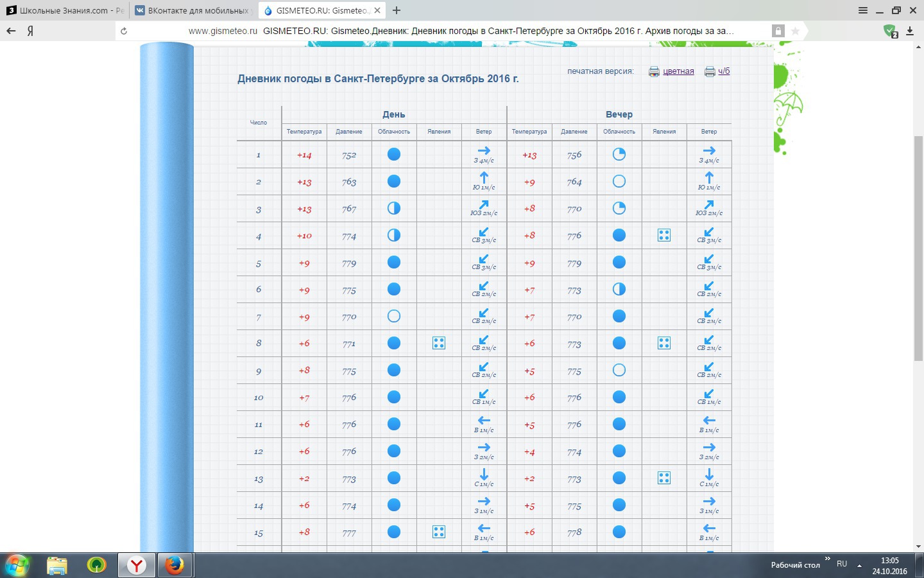Launch Firefox from the taskbar
Viewport: 924px width, 578px height.
(174, 565)
